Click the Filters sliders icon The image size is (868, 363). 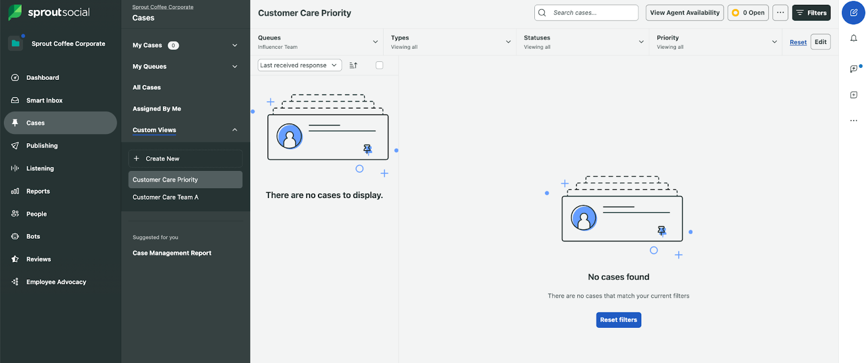tap(800, 12)
